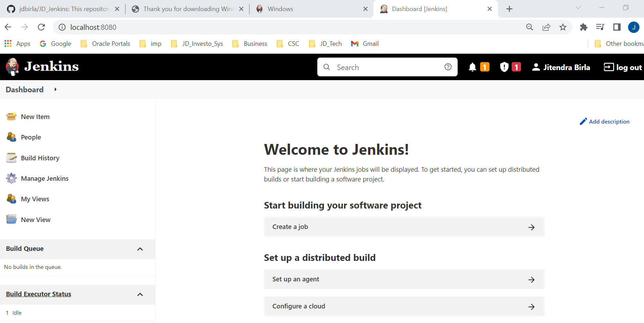Open the Oracle Portals bookmark folder
Image resolution: width=644 pixels, height=323 pixels.
click(105, 44)
